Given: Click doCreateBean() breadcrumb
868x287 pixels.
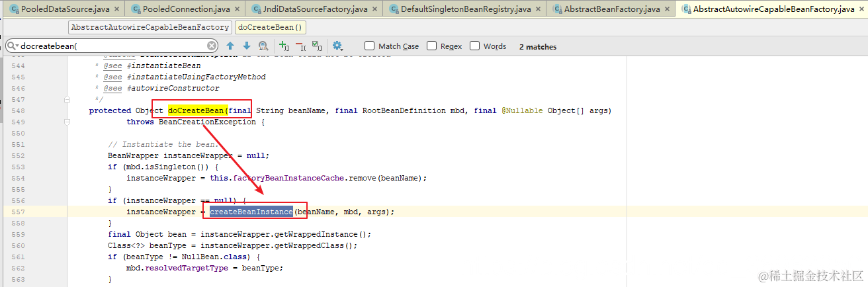Looking at the screenshot, I should [x=269, y=28].
